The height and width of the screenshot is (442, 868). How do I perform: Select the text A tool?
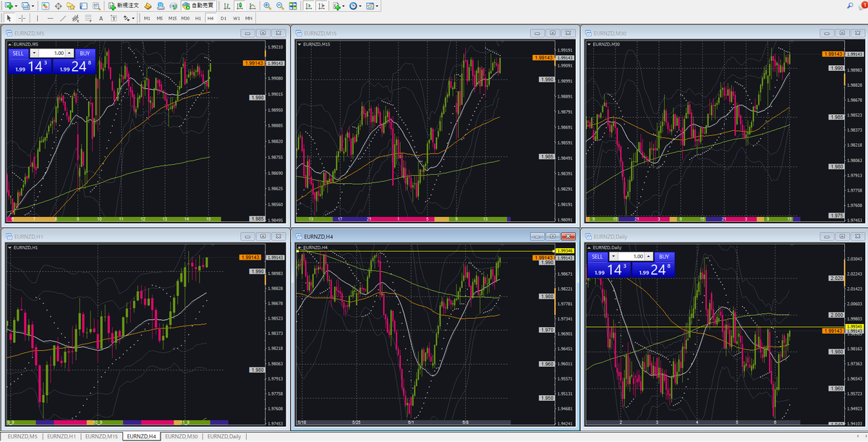tap(101, 17)
